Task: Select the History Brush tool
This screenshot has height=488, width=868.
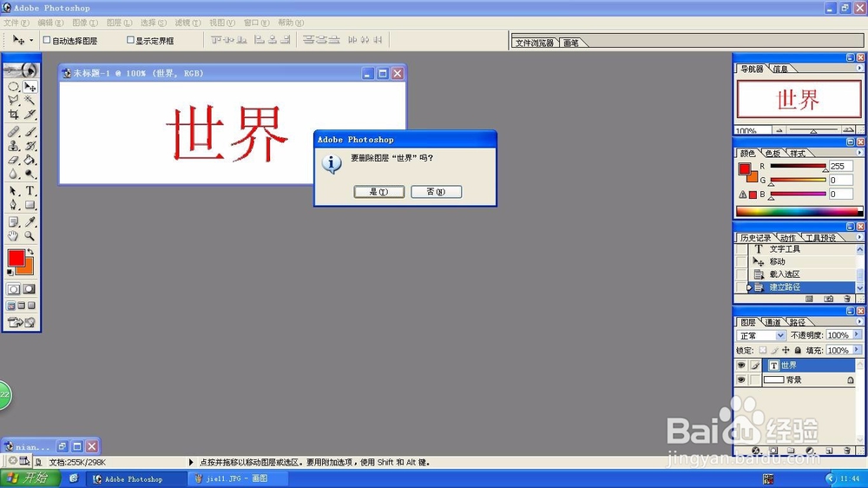Action: 30,146
